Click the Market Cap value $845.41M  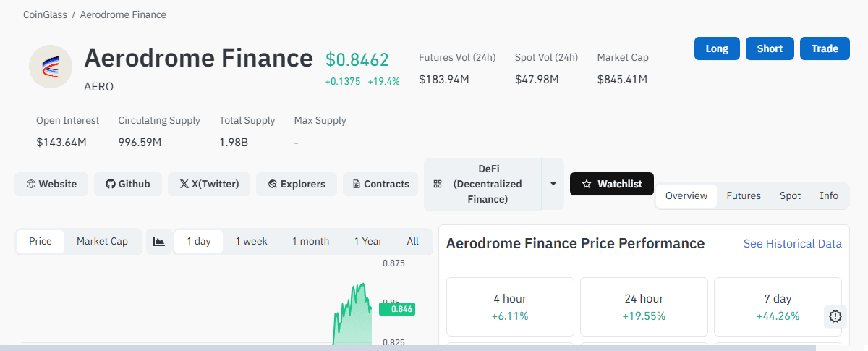point(622,79)
